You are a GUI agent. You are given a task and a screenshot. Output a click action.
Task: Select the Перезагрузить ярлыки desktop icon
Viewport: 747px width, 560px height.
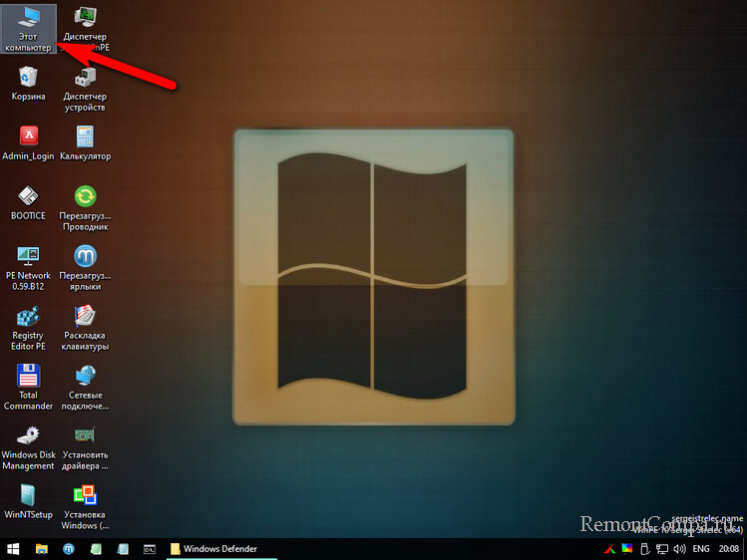pos(85,268)
